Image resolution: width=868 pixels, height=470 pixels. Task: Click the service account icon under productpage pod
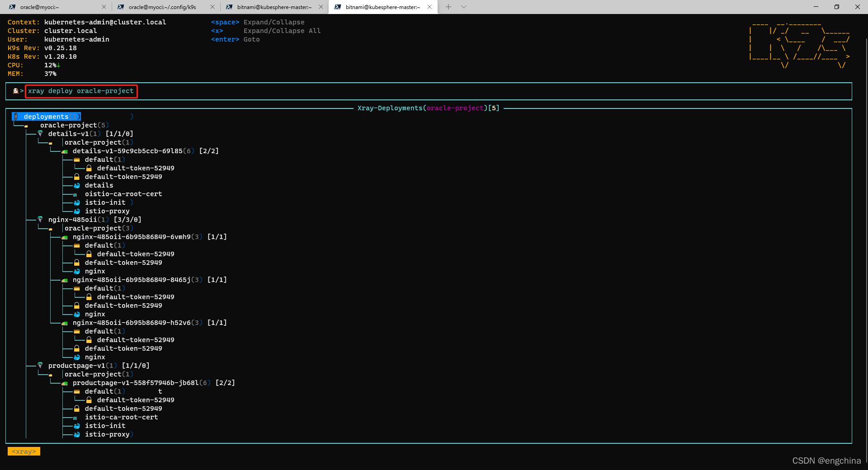pos(77,392)
